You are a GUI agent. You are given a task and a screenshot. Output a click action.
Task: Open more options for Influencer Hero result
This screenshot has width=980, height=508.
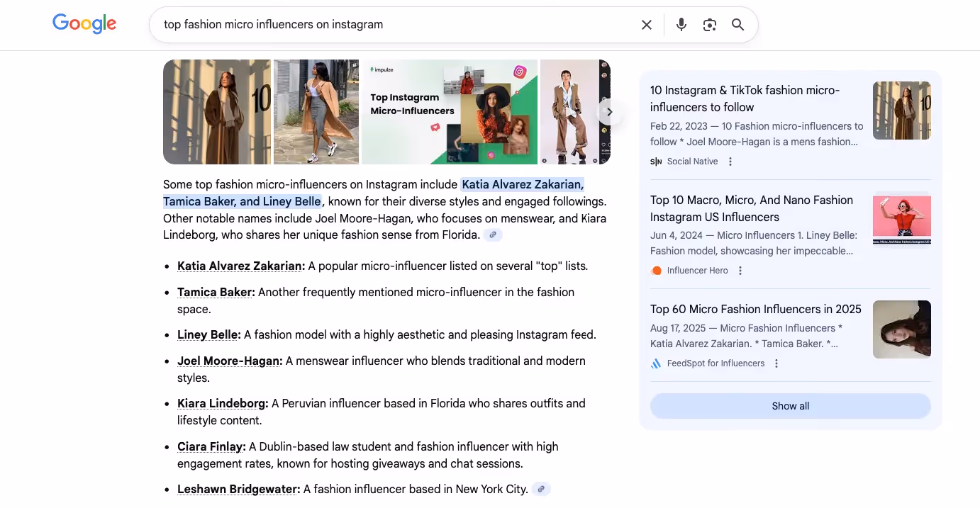click(740, 271)
